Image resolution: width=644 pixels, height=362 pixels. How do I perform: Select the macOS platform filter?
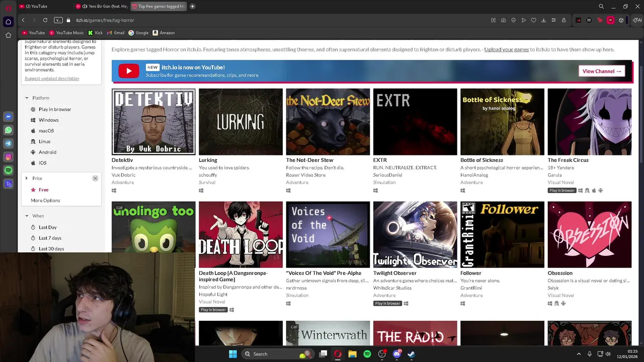click(46, 131)
